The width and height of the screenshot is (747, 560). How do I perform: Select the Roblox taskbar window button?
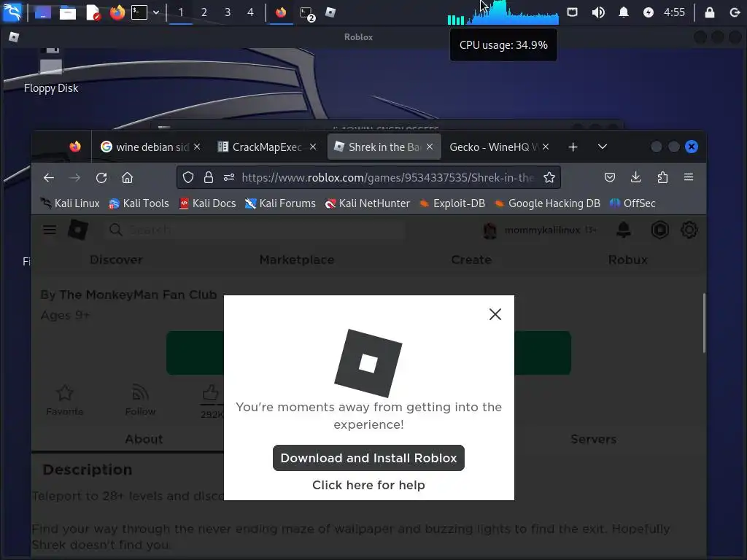pyautogui.click(x=330, y=12)
